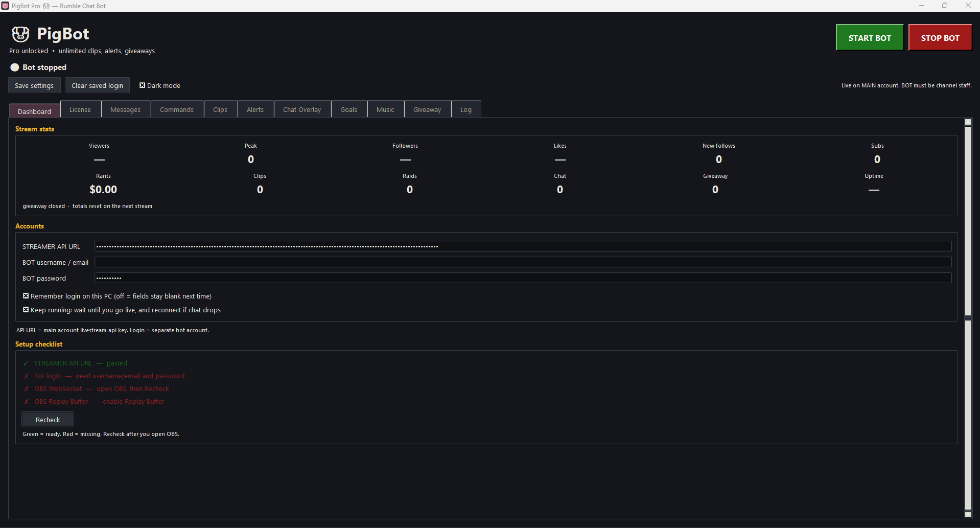Toggle the Keep running reconnect checkbox
980x528 pixels.
26,310
